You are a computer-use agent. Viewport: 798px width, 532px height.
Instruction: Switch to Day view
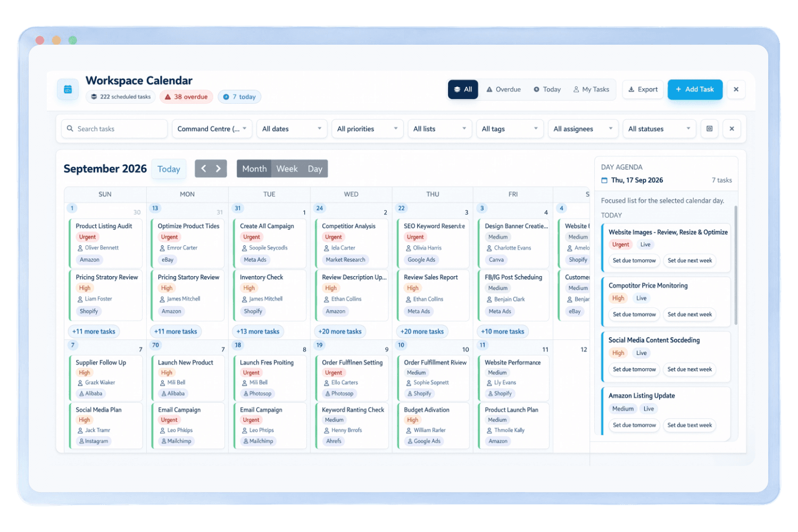point(315,169)
